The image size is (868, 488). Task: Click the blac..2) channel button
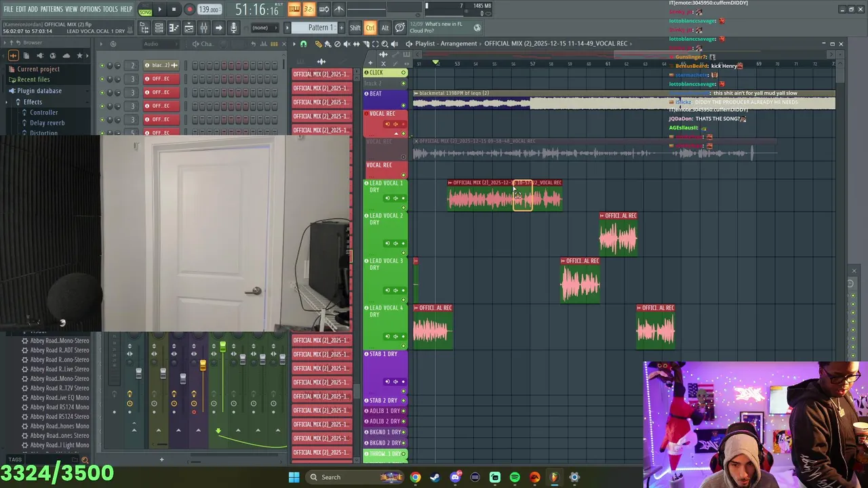pyautogui.click(x=161, y=65)
